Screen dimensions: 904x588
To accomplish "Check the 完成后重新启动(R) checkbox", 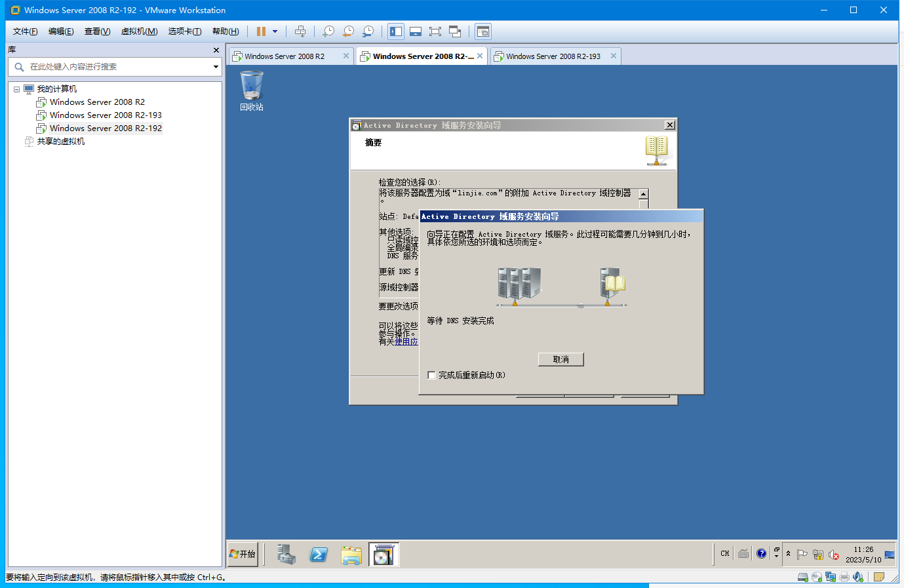I will coord(431,375).
